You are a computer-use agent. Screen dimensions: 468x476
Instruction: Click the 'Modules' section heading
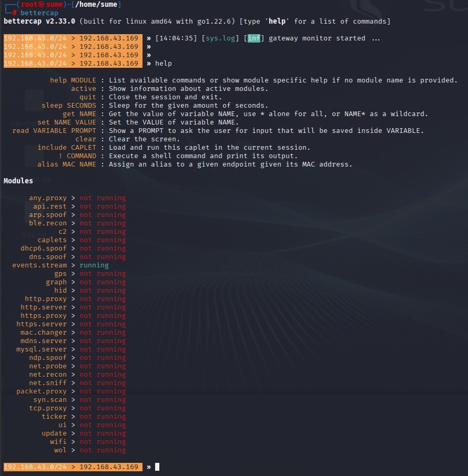tap(18, 181)
